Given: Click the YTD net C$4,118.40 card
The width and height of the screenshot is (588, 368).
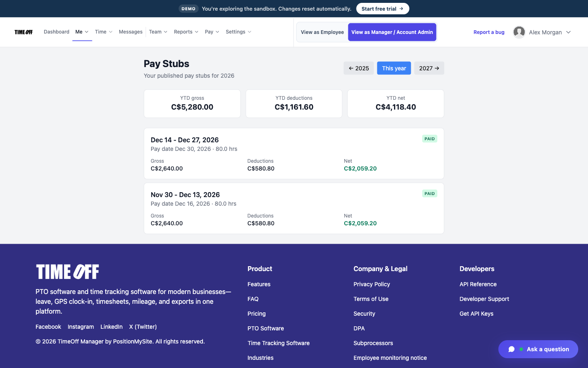Looking at the screenshot, I should pos(396,104).
